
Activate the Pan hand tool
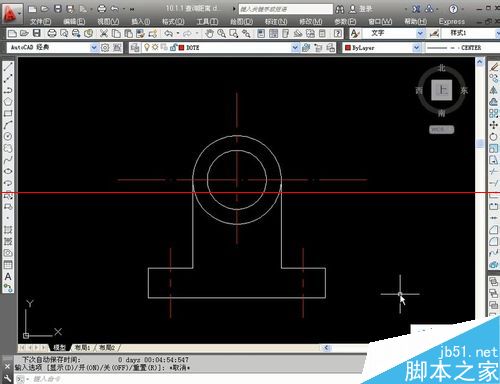click(x=209, y=33)
